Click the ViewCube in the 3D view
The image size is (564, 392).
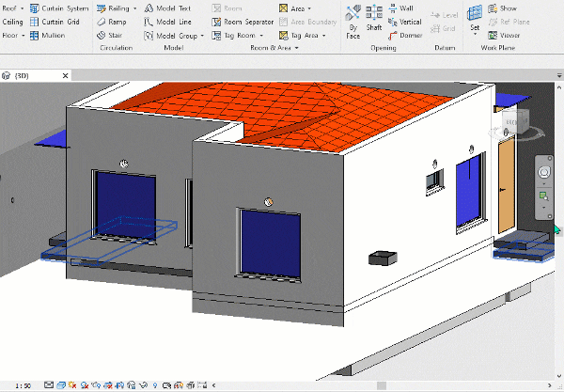(x=515, y=122)
